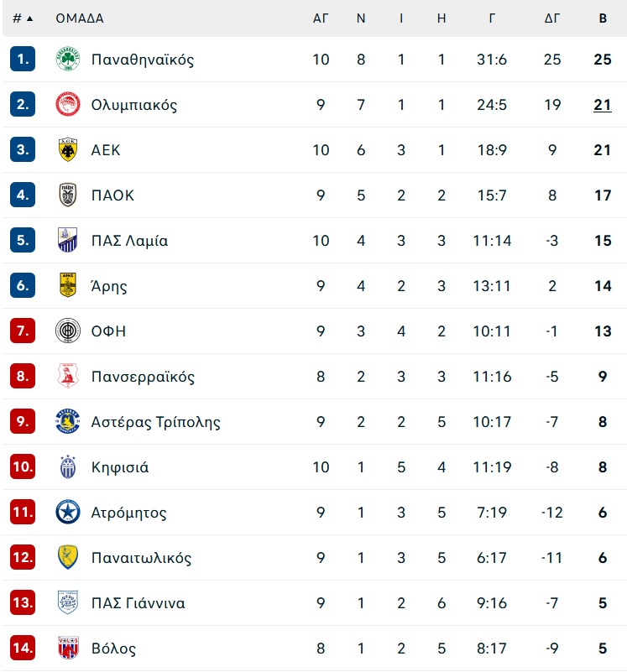Click the Βόλος red-blue crest
The height and width of the screenshot is (672, 627).
(68, 648)
